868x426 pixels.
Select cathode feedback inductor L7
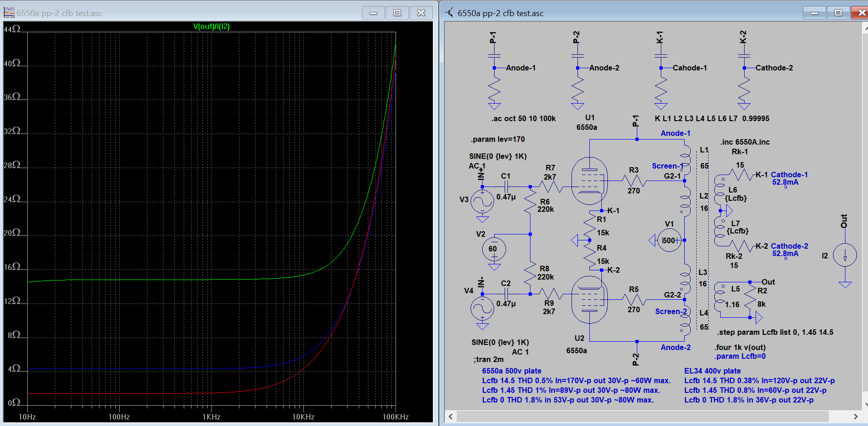click(718, 231)
